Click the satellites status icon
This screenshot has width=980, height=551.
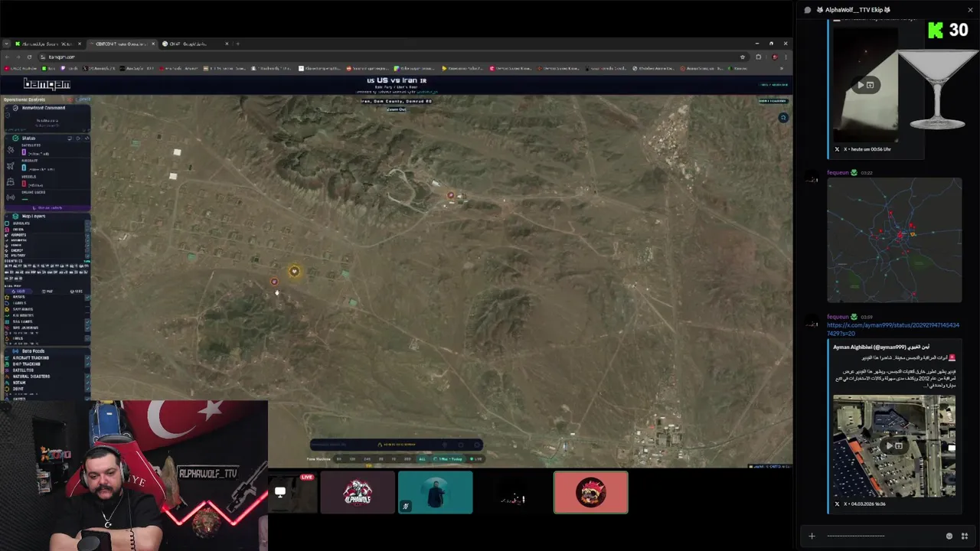tap(11, 150)
